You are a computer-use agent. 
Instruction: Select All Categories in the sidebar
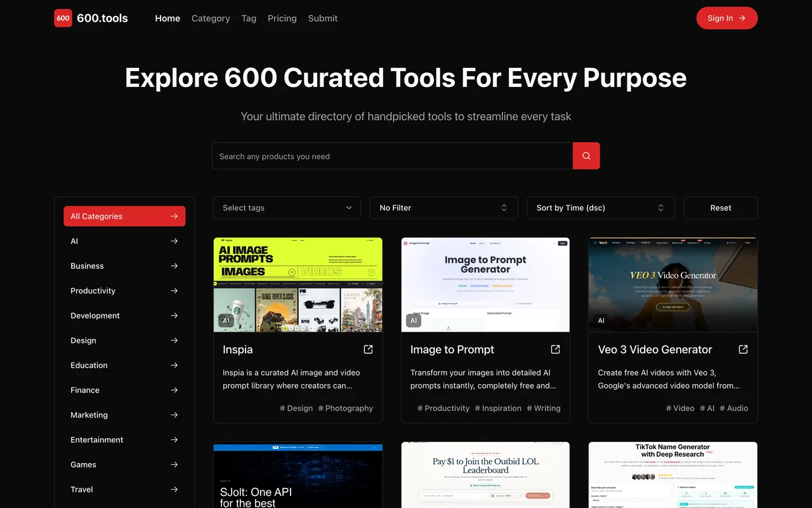point(124,217)
